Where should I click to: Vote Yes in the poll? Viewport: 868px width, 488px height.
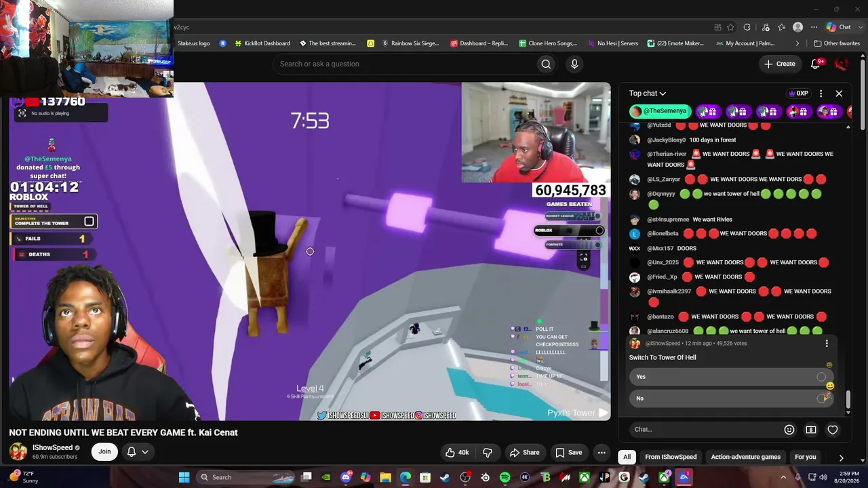tap(731, 377)
